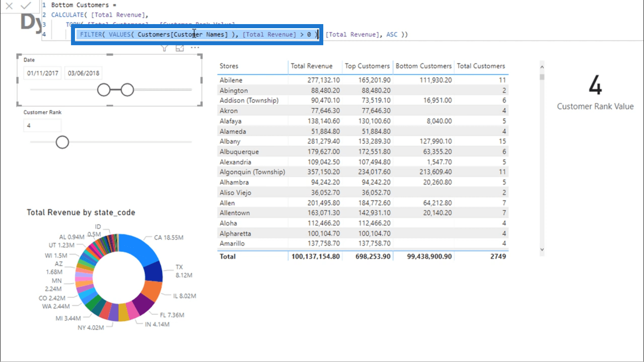This screenshot has width=644, height=362.
Task: Click the start date field 01/11/2017
Action: click(x=43, y=73)
